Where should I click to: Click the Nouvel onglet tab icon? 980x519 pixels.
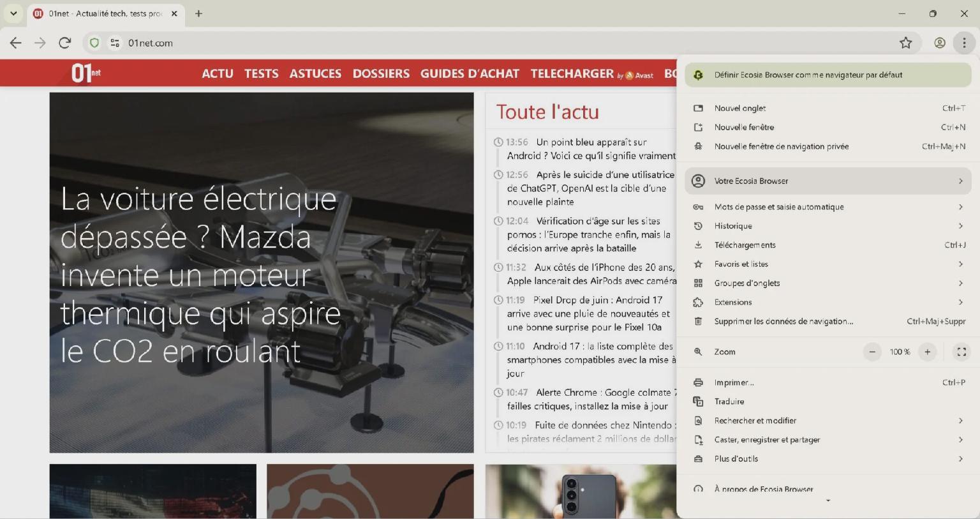[698, 108]
